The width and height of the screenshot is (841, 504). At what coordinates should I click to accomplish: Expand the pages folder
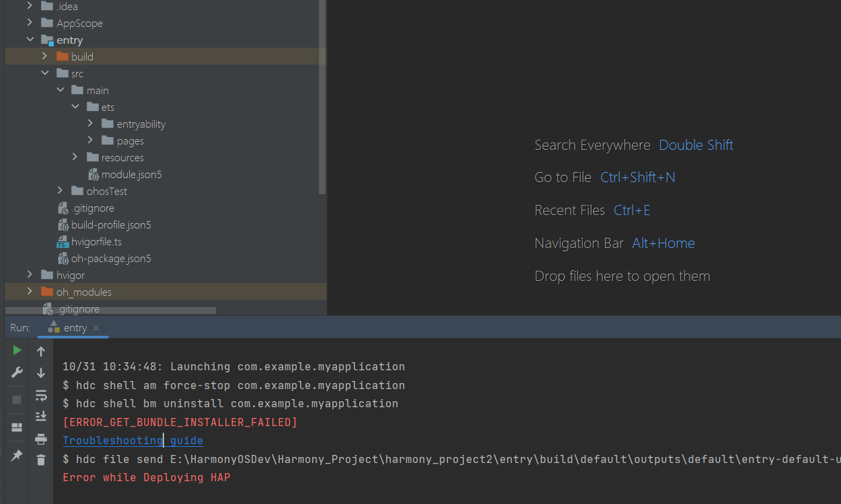coord(91,141)
